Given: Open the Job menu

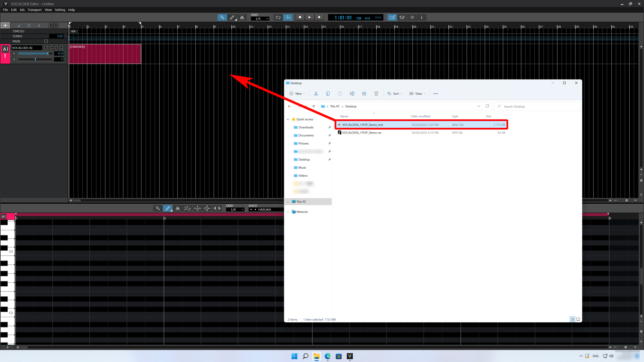Looking at the screenshot, I should (22, 10).
